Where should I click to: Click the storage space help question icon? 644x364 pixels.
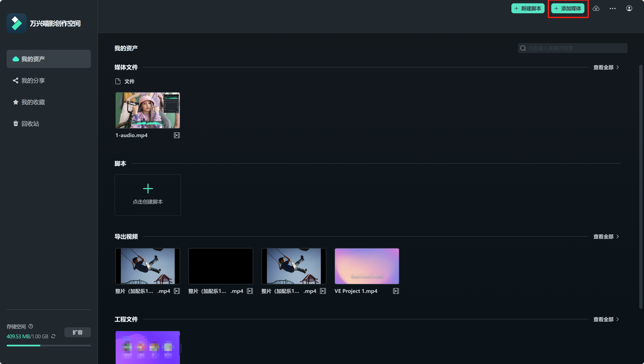click(x=31, y=326)
